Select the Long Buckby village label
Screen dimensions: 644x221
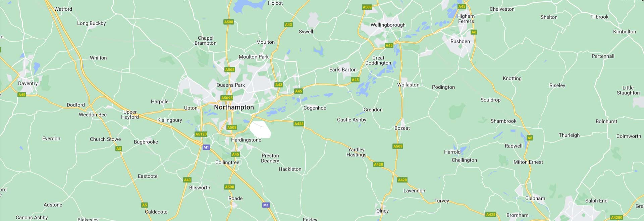click(x=91, y=23)
